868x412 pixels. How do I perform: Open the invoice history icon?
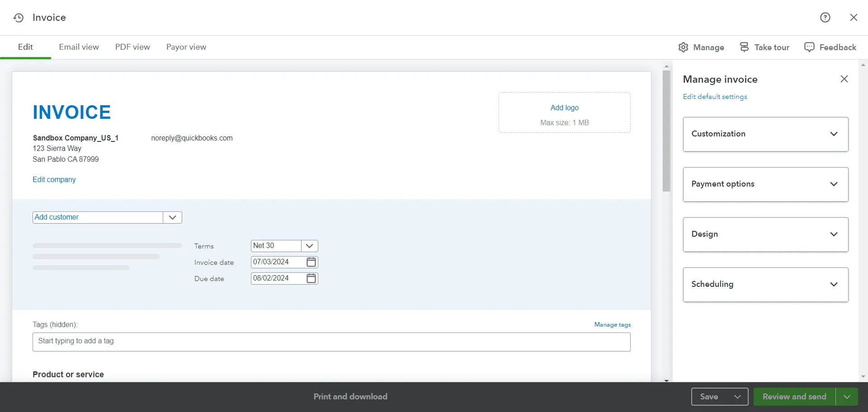point(18,18)
